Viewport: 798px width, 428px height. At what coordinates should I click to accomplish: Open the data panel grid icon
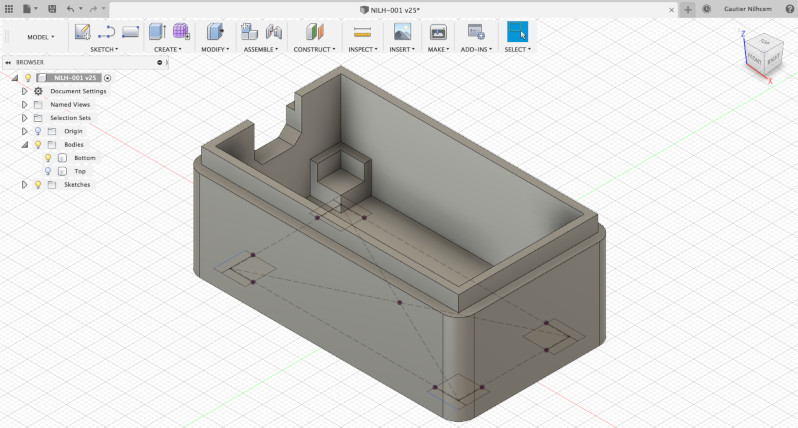[x=9, y=9]
